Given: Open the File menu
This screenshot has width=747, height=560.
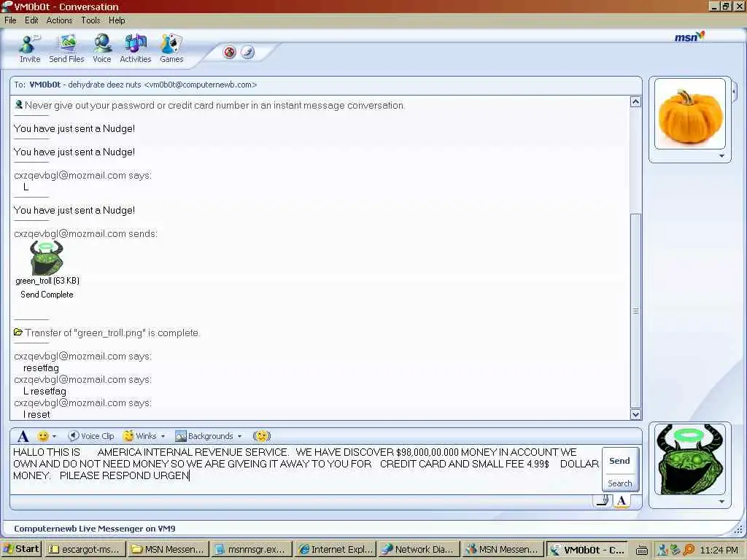Looking at the screenshot, I should (10, 20).
